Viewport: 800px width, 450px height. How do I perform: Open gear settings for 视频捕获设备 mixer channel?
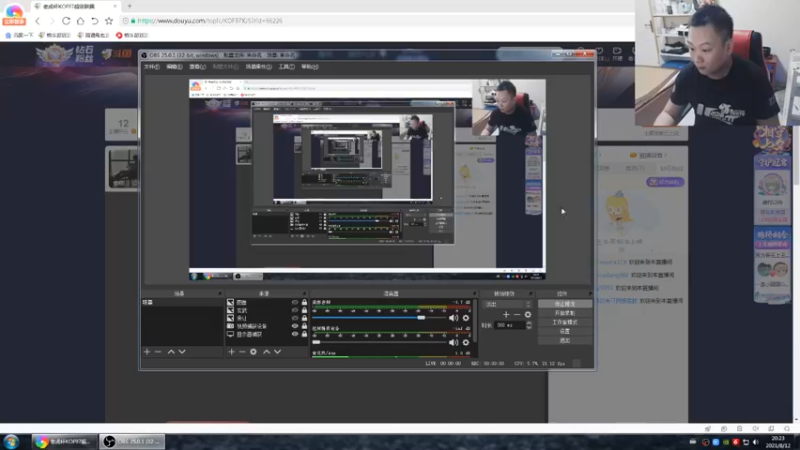point(466,342)
